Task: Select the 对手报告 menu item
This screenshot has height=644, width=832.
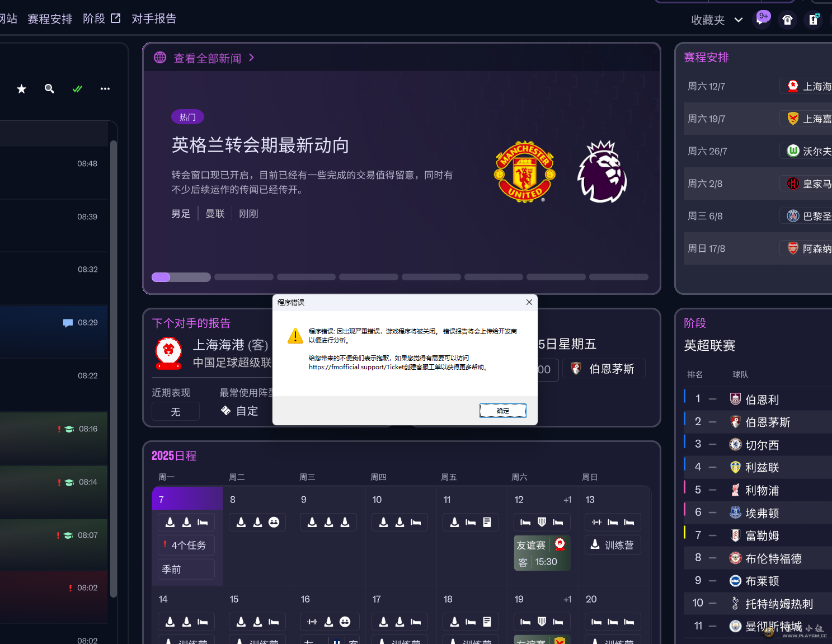Action: [x=154, y=18]
